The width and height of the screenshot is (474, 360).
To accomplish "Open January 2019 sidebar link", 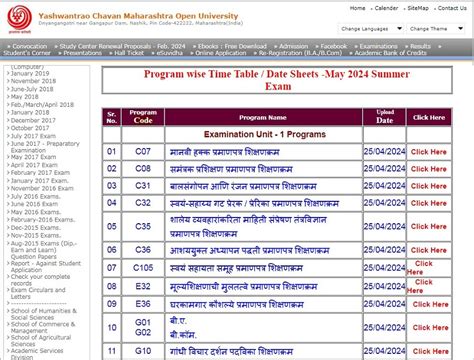I will [30, 73].
